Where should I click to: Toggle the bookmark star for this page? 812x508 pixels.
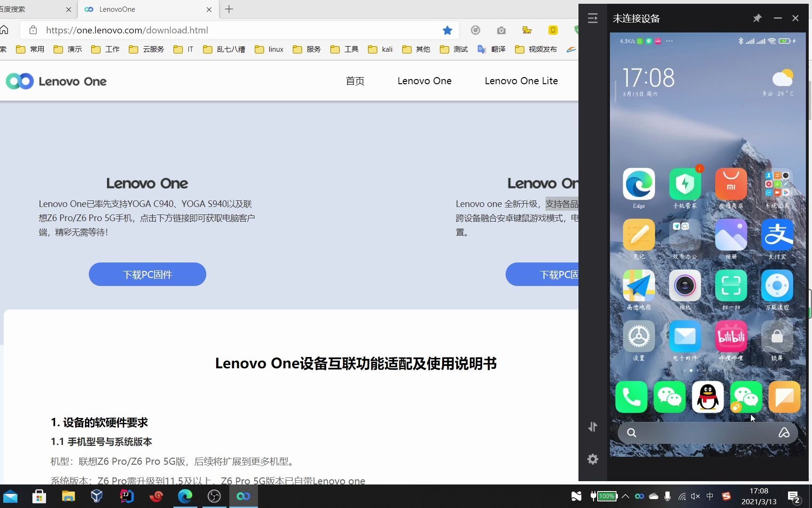pyautogui.click(x=447, y=30)
